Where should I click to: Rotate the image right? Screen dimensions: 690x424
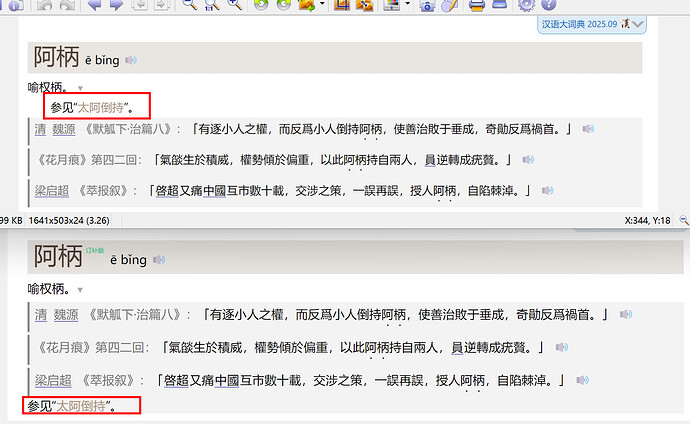pos(284,5)
